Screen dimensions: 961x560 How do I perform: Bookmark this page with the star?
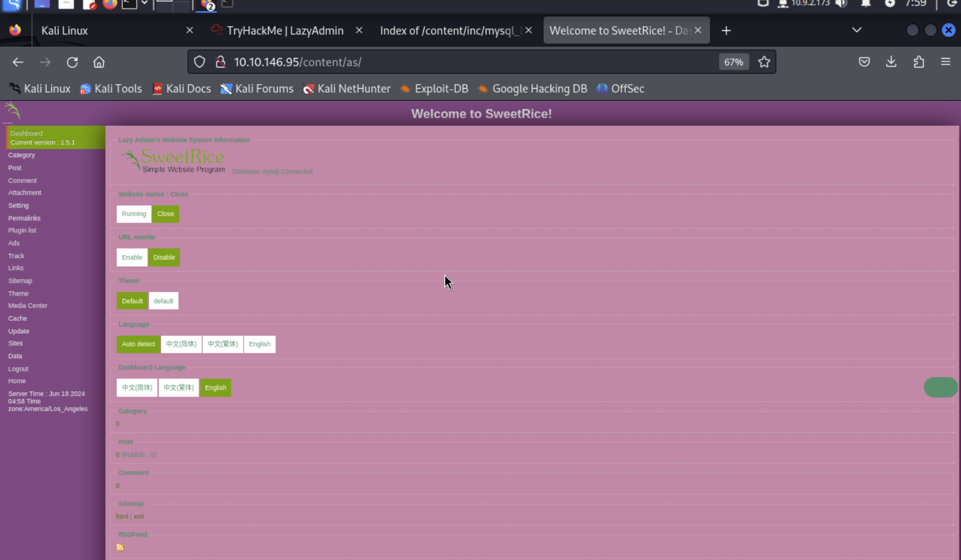pyautogui.click(x=764, y=62)
